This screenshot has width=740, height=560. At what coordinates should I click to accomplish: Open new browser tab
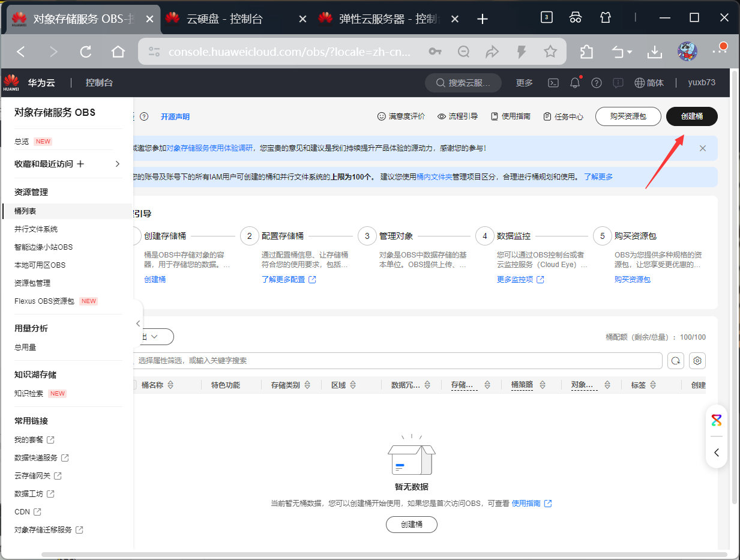click(x=483, y=19)
